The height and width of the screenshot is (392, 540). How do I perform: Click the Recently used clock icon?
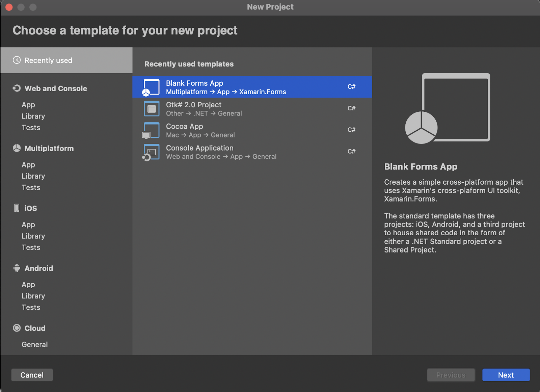(x=17, y=60)
